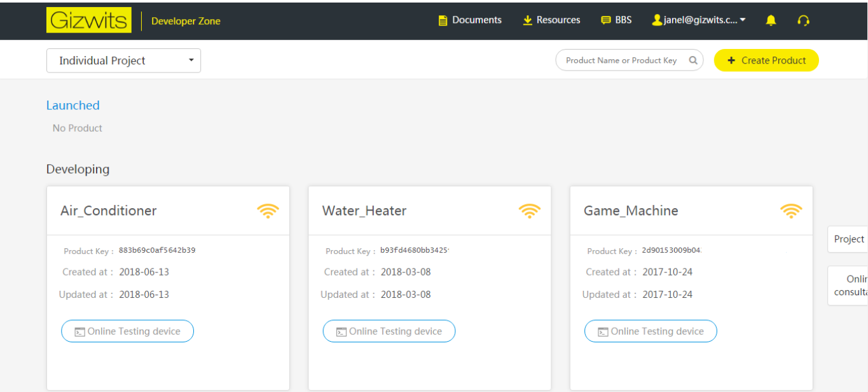This screenshot has width=868, height=392.
Task: Click the Game_Machine Wi-Fi icon
Action: [x=791, y=211]
